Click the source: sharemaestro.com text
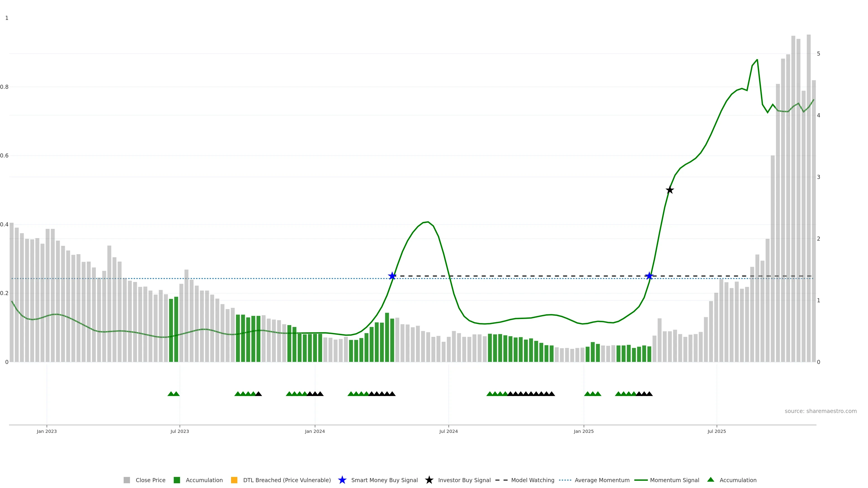Image resolution: width=868 pixels, height=488 pixels. coord(821,411)
